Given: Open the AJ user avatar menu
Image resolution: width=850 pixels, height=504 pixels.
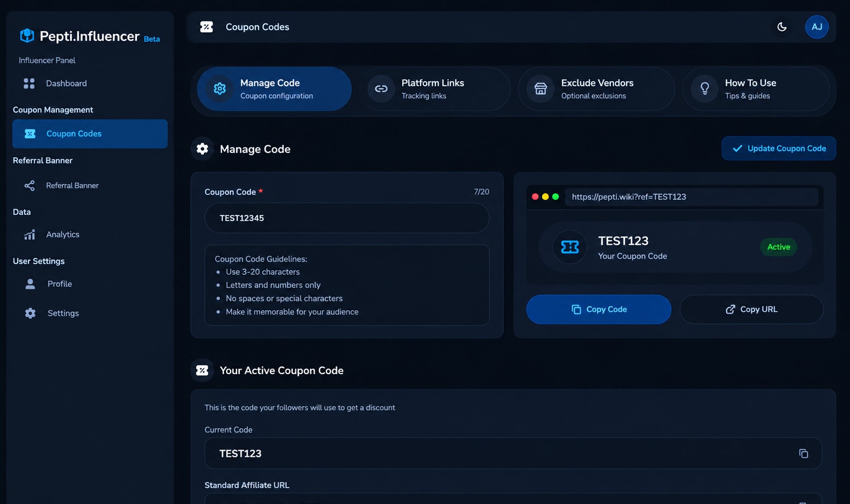Looking at the screenshot, I should [x=817, y=27].
